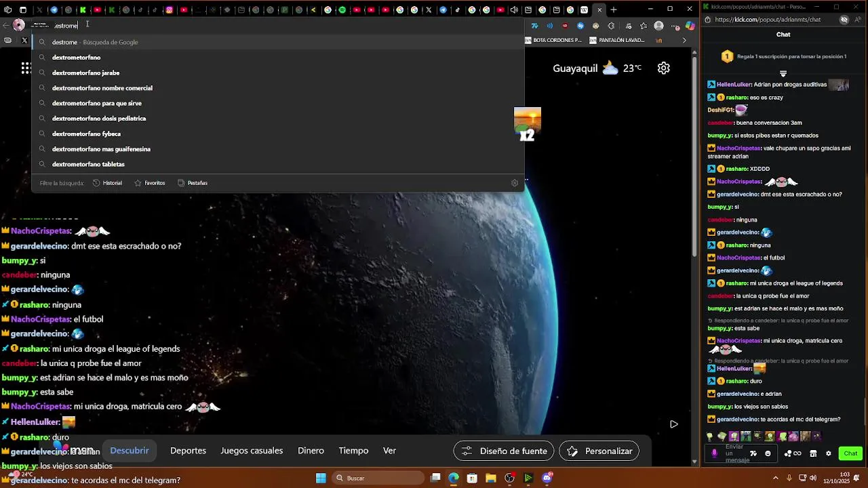Open the Kick chat shop icon
The image size is (868, 488).
(x=813, y=453)
